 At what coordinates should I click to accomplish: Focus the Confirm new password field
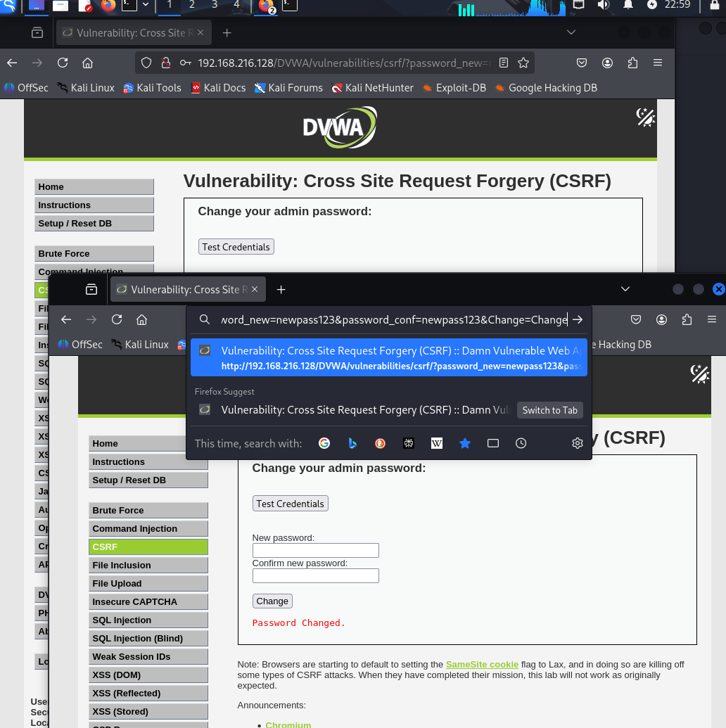coord(316,576)
